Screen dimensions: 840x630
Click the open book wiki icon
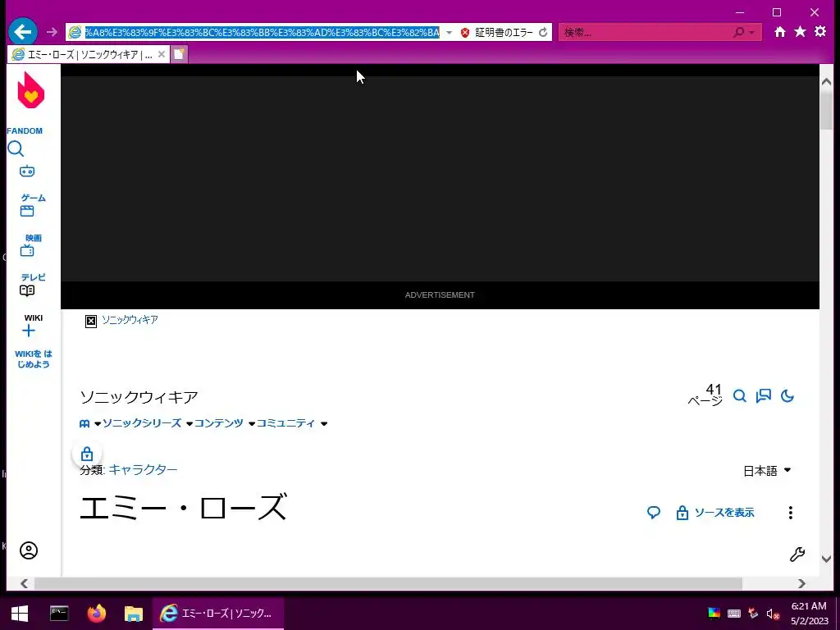[27, 290]
